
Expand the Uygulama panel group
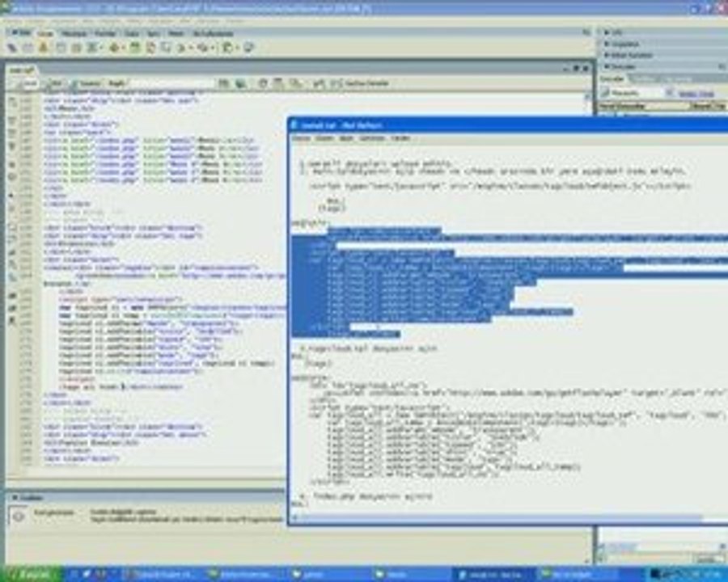[x=622, y=44]
